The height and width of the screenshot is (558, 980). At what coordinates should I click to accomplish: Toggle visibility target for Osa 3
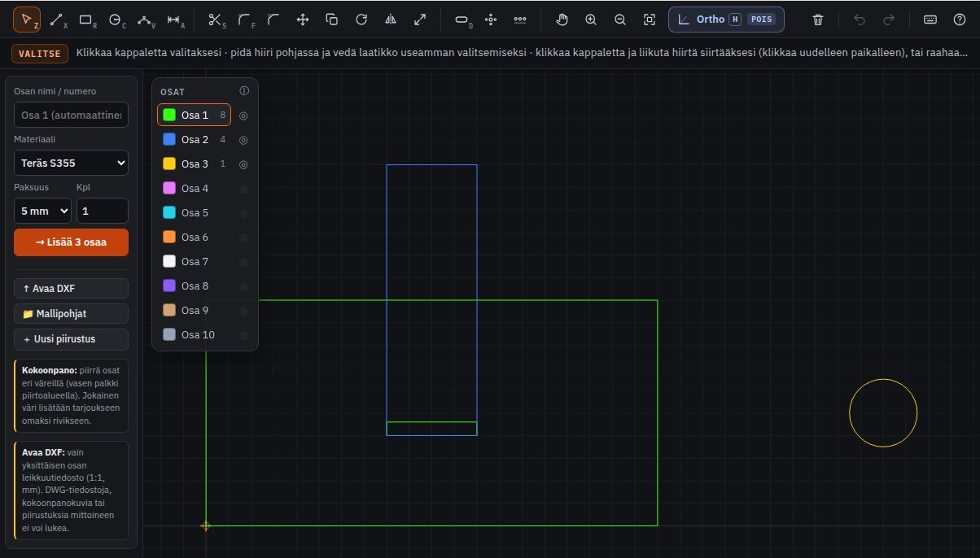pyautogui.click(x=243, y=164)
